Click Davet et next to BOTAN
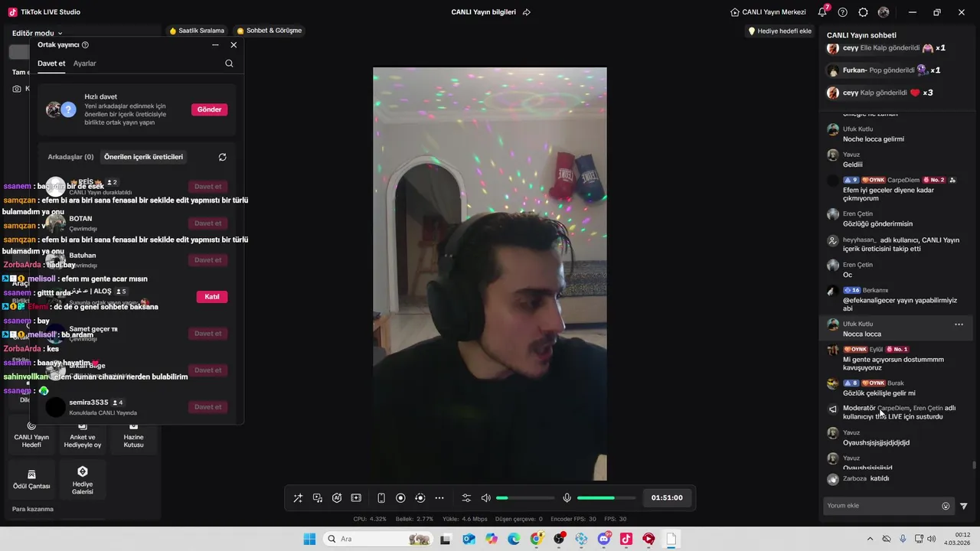The height and width of the screenshot is (551, 980). (207, 223)
